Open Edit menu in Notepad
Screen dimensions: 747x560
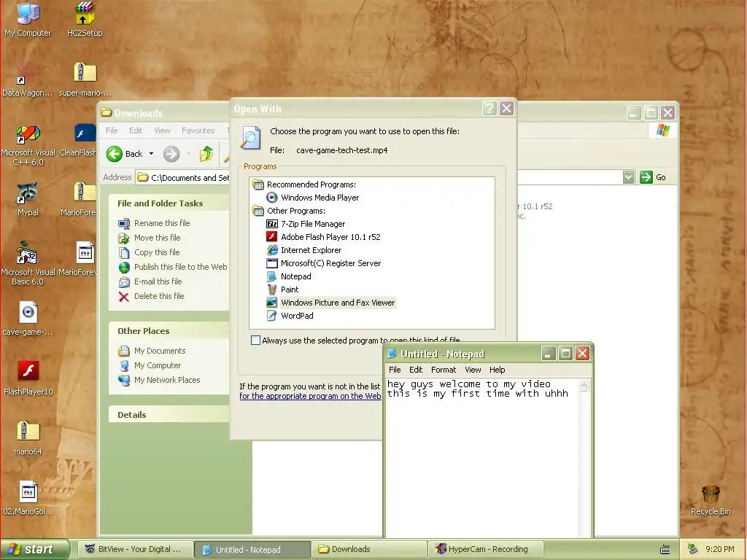click(415, 370)
